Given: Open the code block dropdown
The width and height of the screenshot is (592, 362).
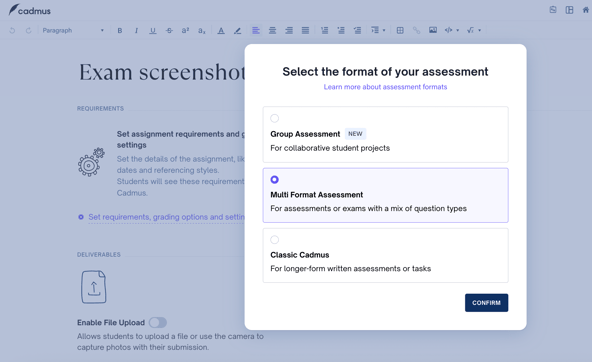Looking at the screenshot, I should (x=452, y=30).
